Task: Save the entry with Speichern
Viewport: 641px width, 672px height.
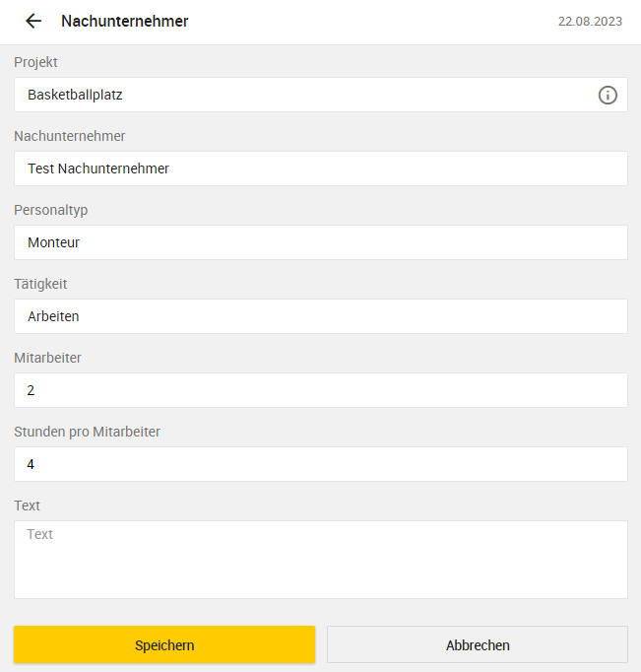Action: 164,645
